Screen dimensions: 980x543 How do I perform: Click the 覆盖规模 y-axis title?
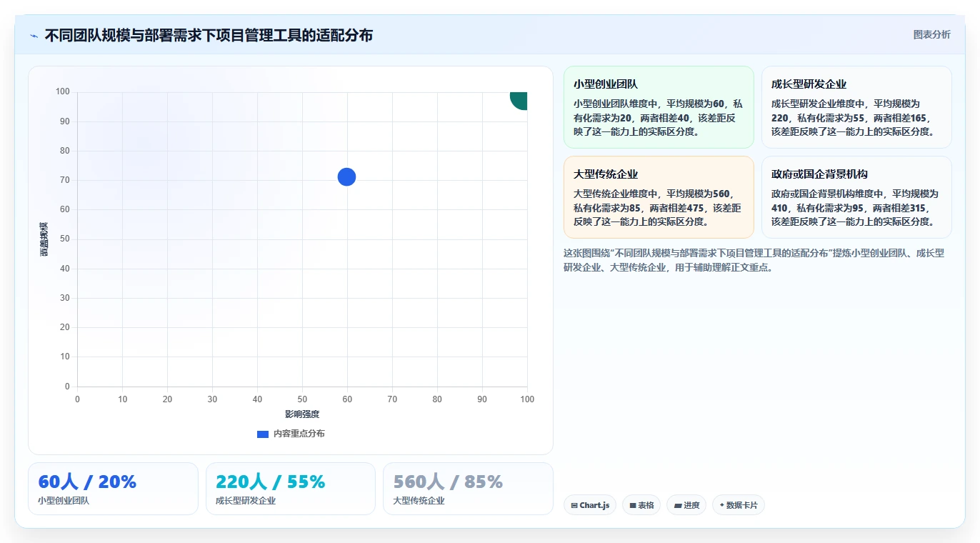[44, 239]
